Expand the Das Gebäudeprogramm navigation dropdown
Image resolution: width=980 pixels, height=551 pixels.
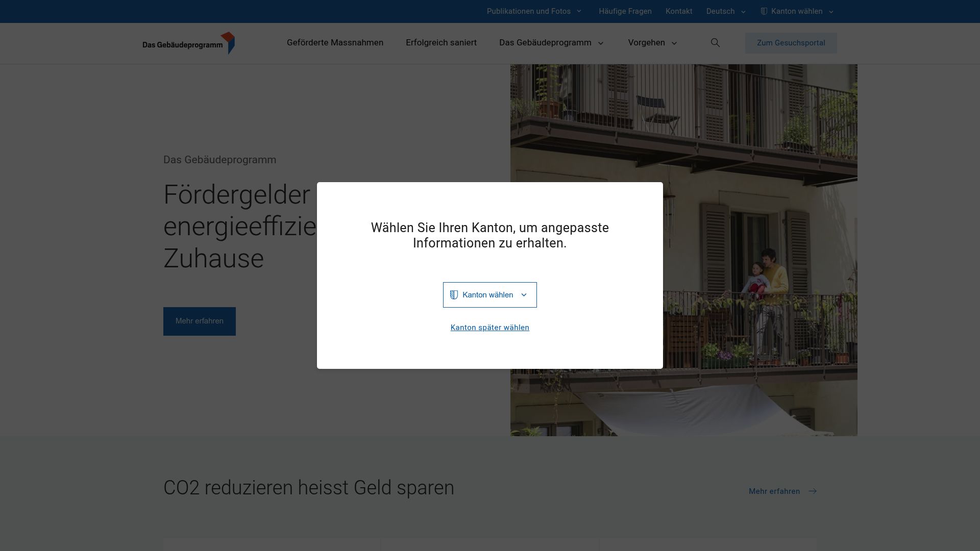tap(551, 43)
